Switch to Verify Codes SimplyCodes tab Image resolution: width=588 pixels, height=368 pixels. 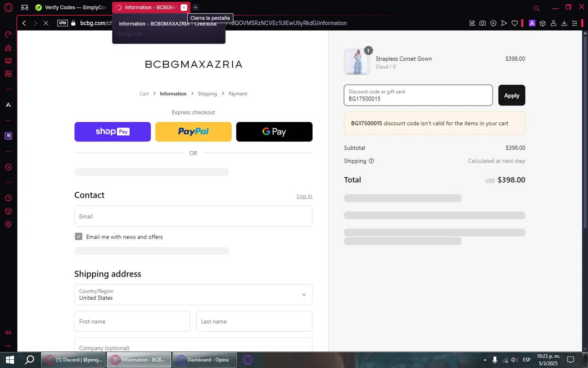pyautogui.click(x=71, y=7)
